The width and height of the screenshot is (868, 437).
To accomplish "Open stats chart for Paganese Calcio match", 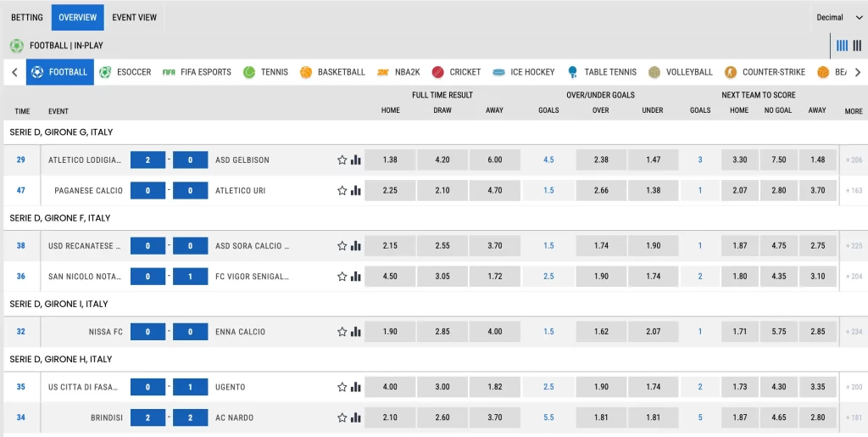I will 356,191.
